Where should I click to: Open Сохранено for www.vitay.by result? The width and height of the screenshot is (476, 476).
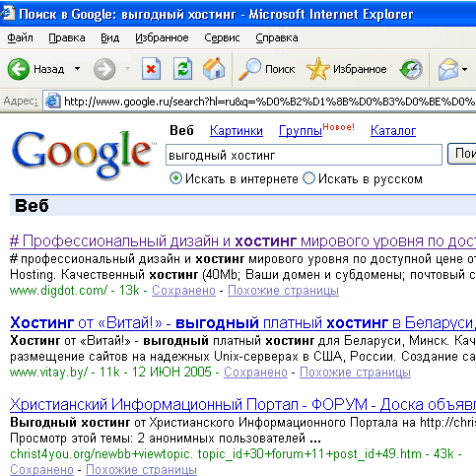(x=255, y=373)
